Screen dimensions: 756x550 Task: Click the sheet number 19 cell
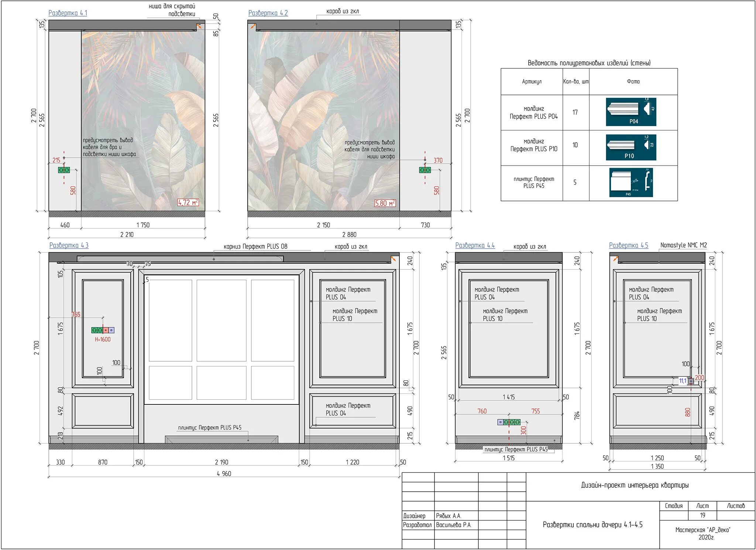(x=702, y=515)
